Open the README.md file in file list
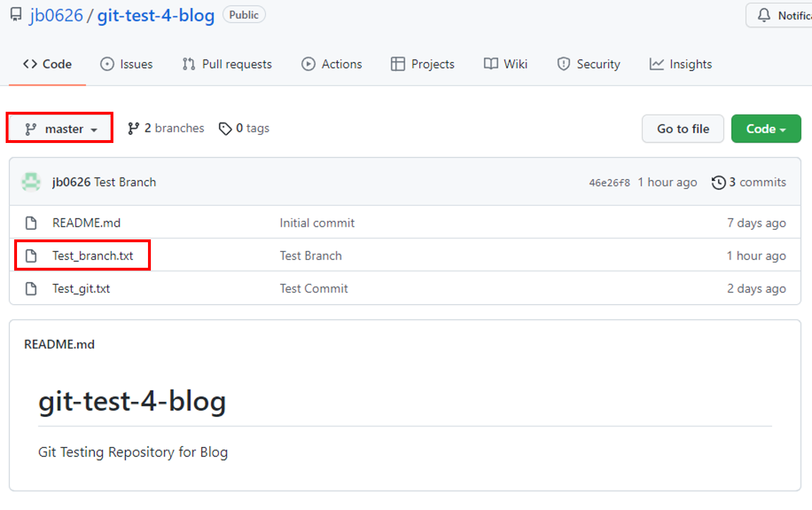The height and width of the screenshot is (510, 812). [87, 223]
